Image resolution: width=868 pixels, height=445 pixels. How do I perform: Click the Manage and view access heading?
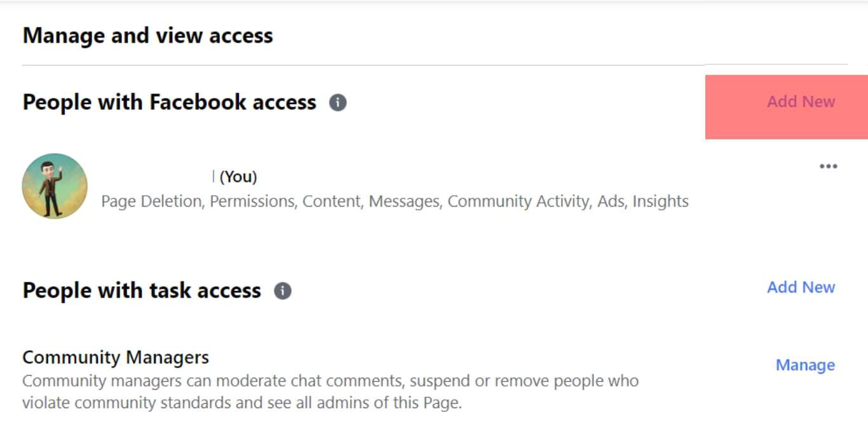coord(147,36)
